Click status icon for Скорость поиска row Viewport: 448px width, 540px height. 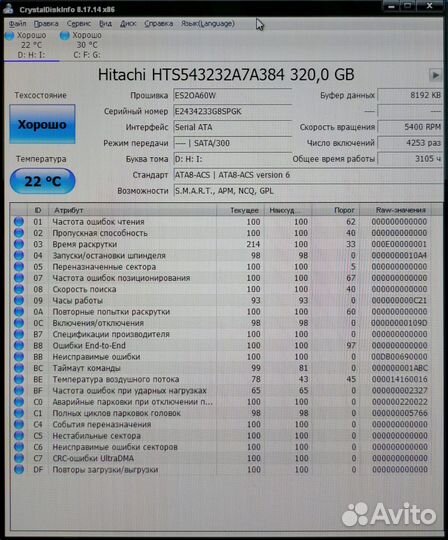pos(19,289)
